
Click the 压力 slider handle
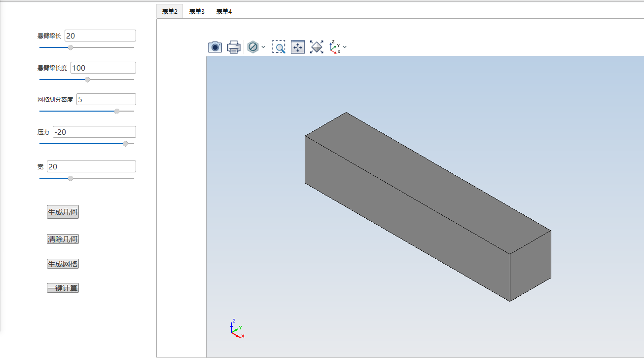pos(125,144)
